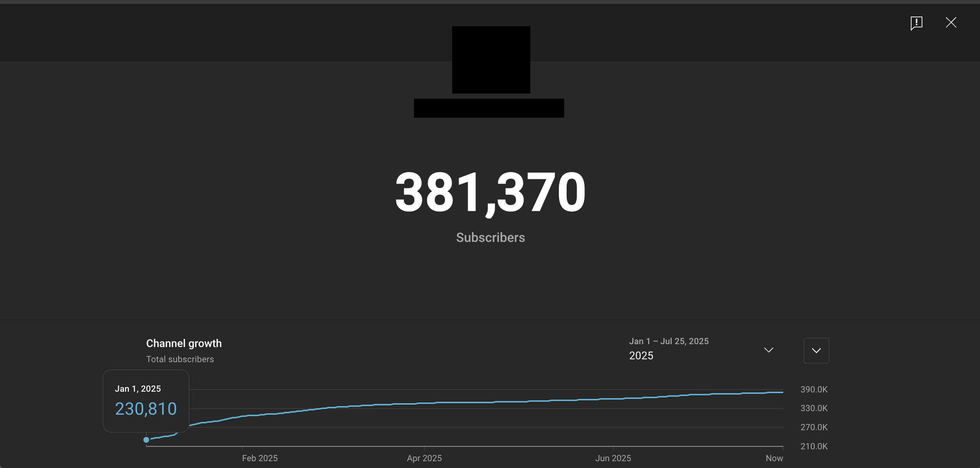Expand the square chevron button beside date range

pyautogui.click(x=816, y=350)
